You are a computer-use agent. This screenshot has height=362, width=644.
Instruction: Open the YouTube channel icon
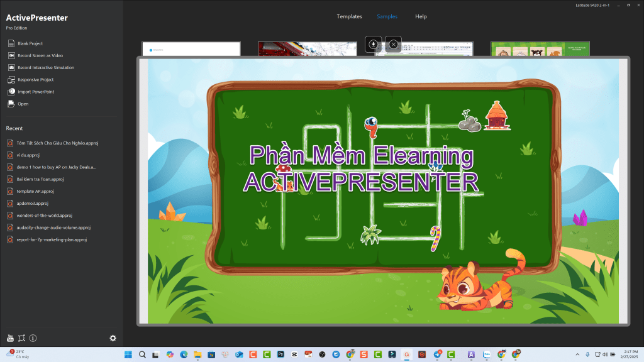pos(10,338)
